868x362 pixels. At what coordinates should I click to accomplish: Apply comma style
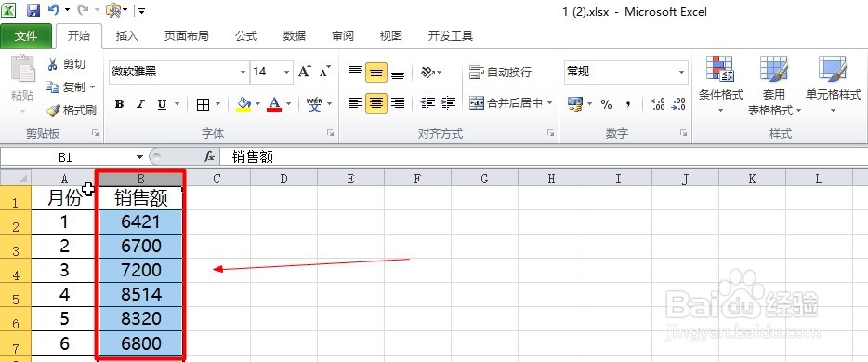(628, 103)
